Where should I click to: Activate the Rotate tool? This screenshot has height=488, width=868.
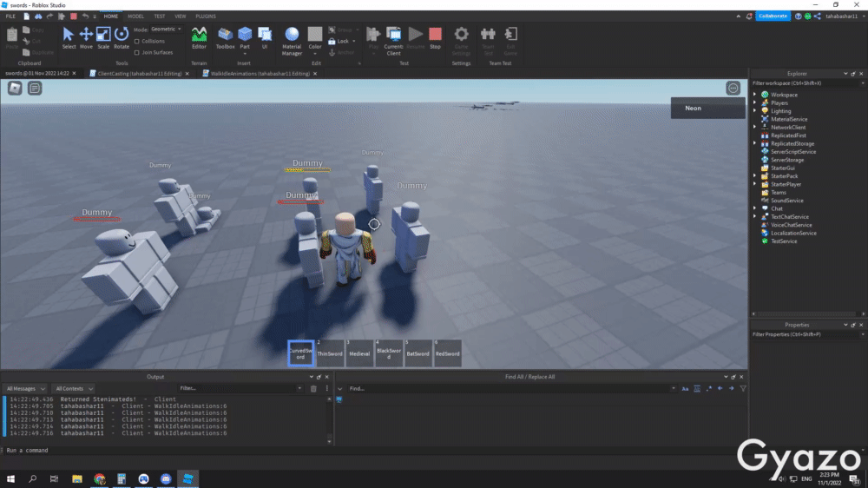[x=122, y=38]
